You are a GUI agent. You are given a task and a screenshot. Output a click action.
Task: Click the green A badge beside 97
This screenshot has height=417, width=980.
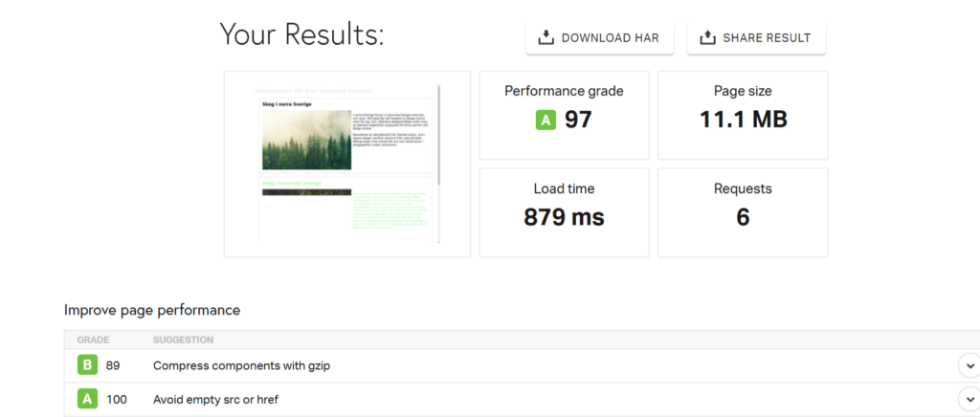pos(546,121)
